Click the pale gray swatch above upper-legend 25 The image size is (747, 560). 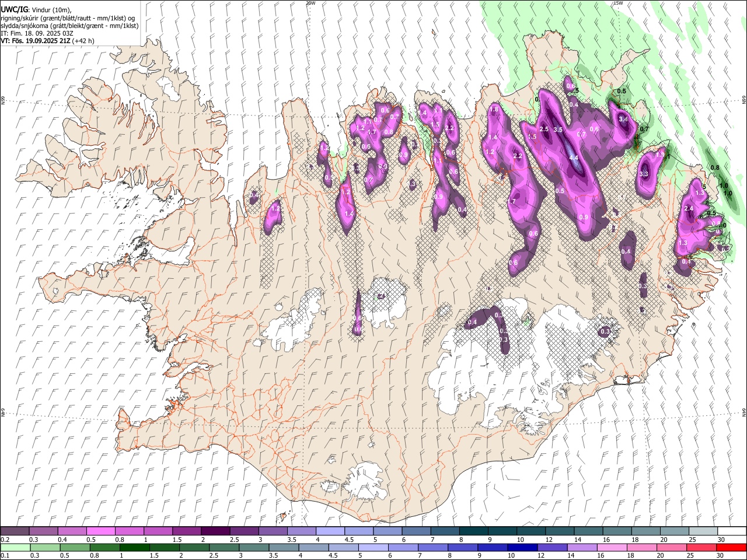point(703,531)
